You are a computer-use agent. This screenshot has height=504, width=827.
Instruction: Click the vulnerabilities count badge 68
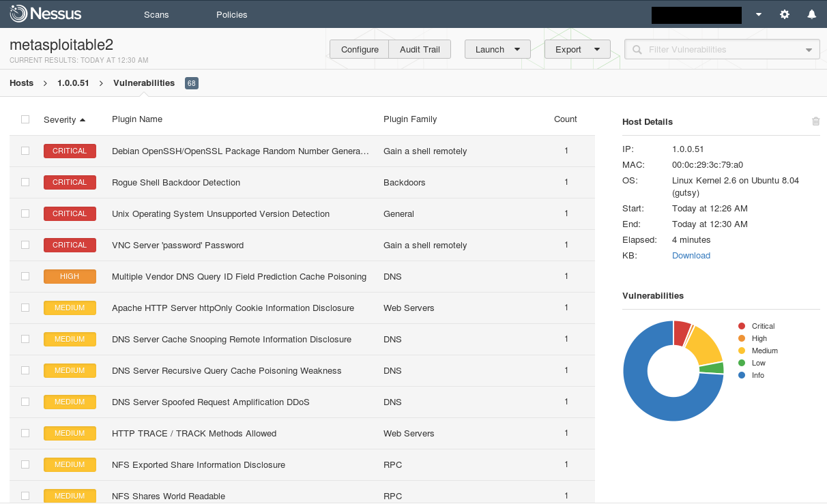pos(192,83)
